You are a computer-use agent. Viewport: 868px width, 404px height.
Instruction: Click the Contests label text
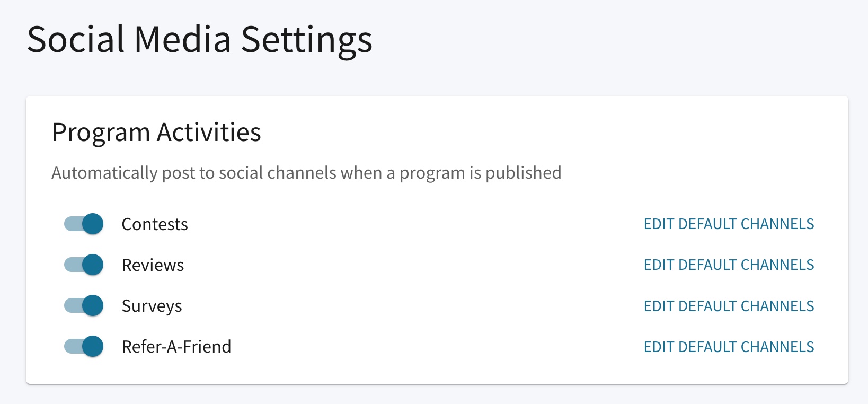[155, 224]
